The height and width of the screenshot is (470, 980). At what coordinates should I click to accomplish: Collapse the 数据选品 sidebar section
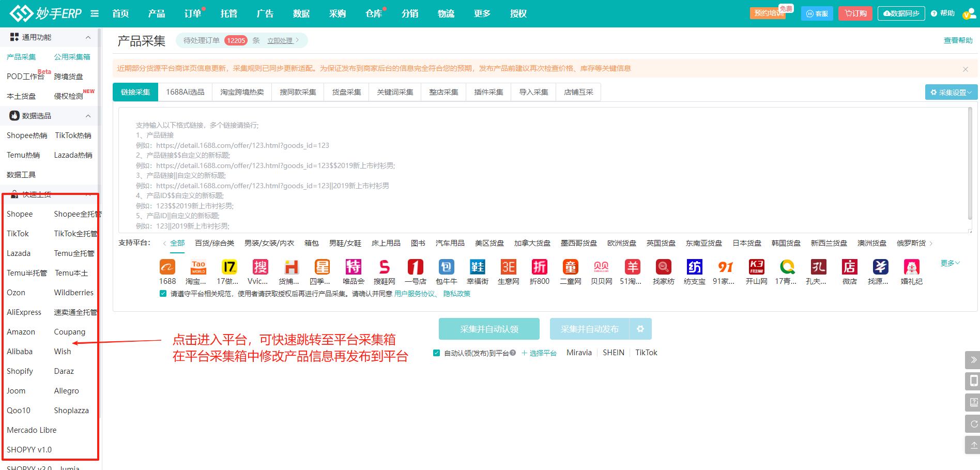[x=88, y=116]
